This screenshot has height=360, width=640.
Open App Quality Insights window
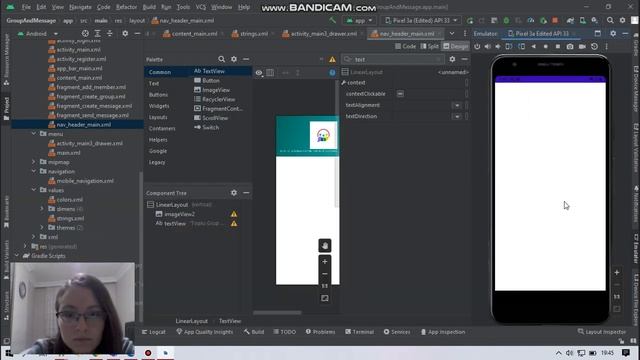click(204, 332)
